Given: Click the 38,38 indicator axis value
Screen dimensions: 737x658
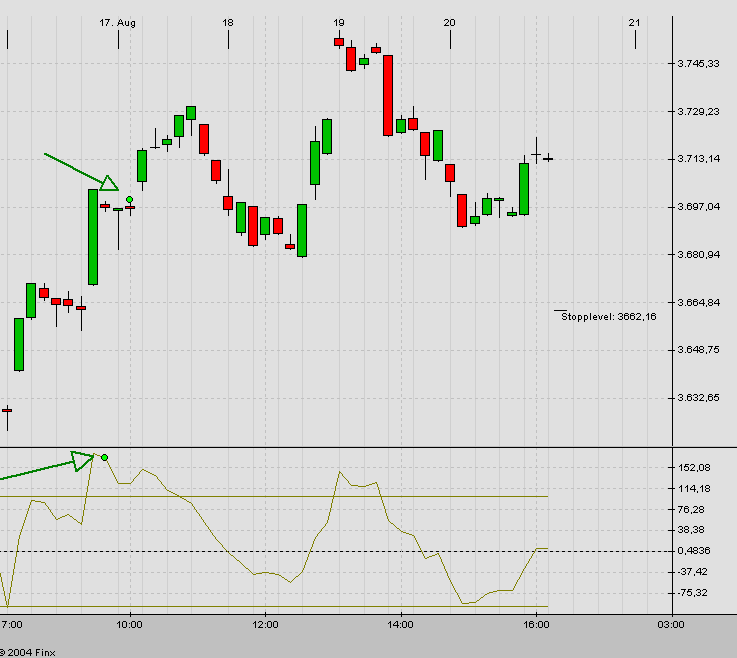Looking at the screenshot, I should (691, 530).
